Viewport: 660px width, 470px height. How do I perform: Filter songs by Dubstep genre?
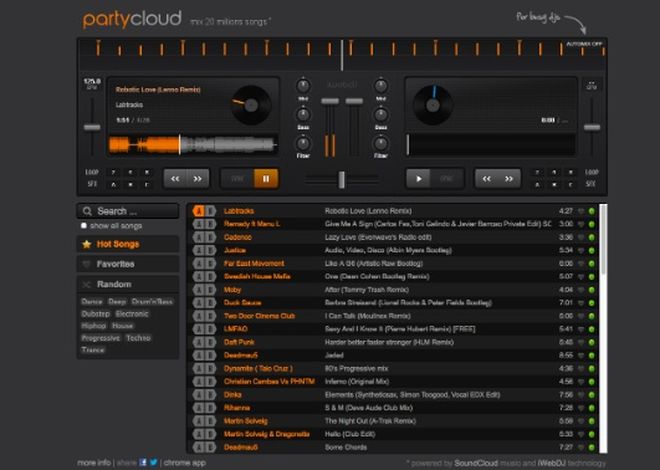[x=96, y=314]
